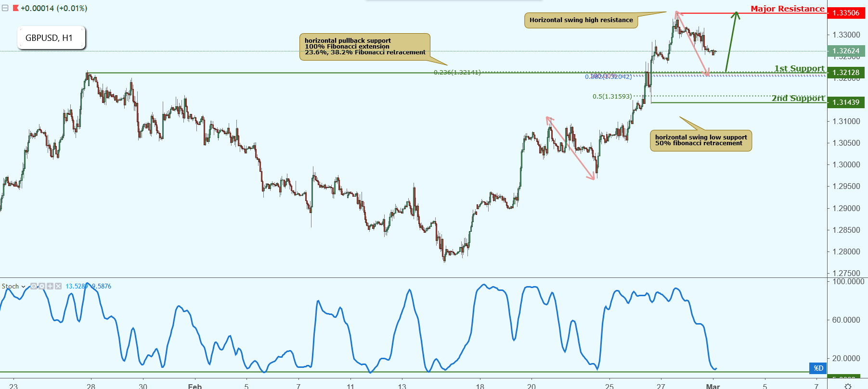Click the Stoch plus icon
The height and width of the screenshot is (389, 868).
50,286
